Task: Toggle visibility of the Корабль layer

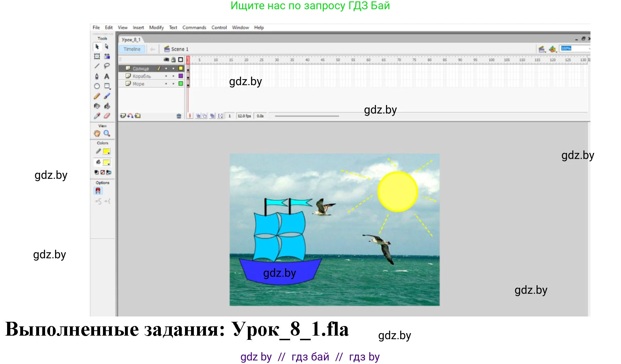Action: tap(166, 76)
